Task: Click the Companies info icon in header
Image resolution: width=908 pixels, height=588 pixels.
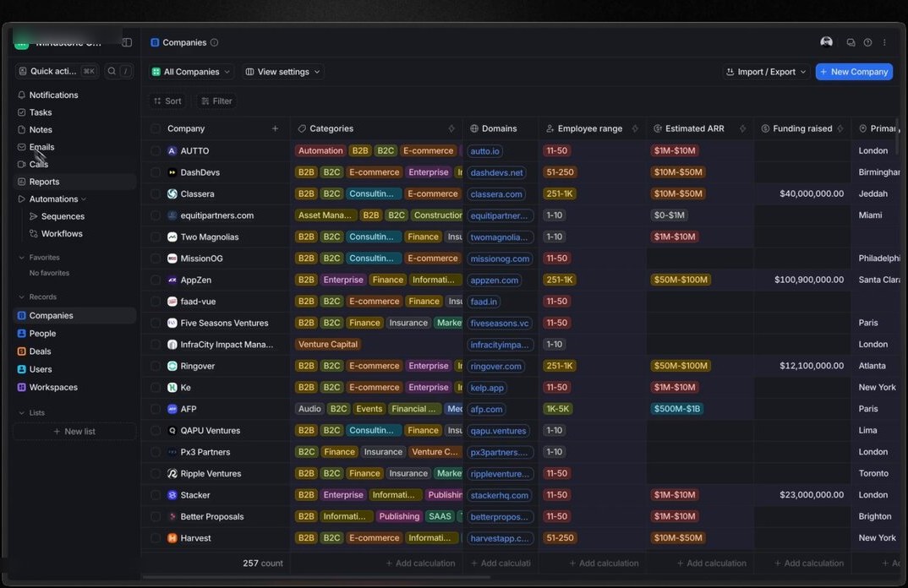Action: point(214,42)
